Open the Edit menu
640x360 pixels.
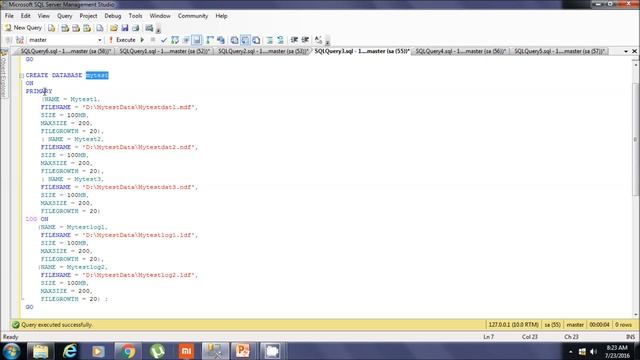point(25,16)
